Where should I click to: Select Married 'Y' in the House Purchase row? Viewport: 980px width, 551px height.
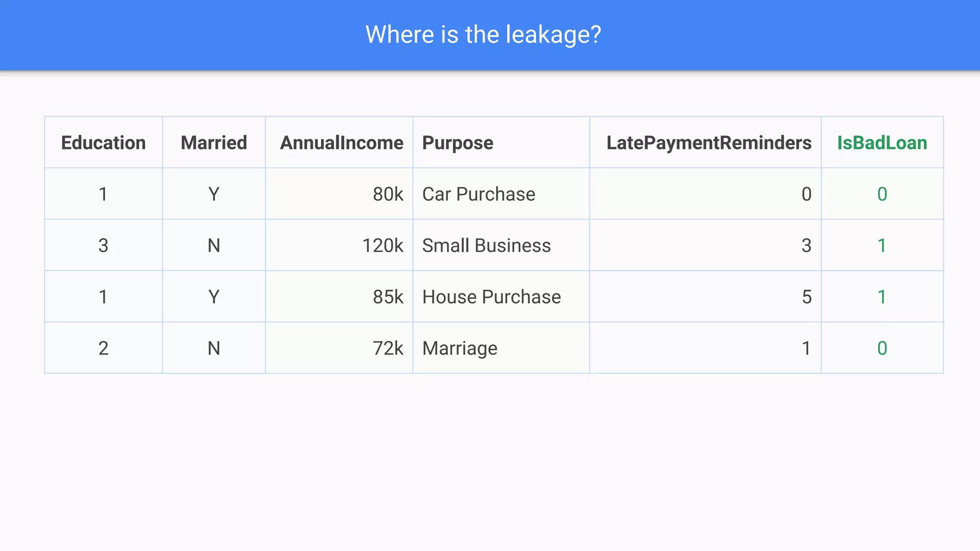pos(214,297)
